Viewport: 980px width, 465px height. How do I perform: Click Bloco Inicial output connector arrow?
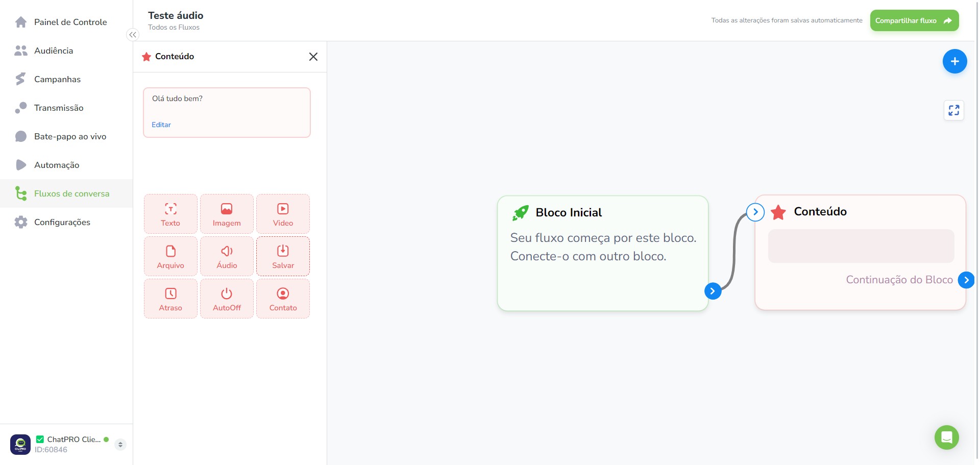pyautogui.click(x=713, y=291)
